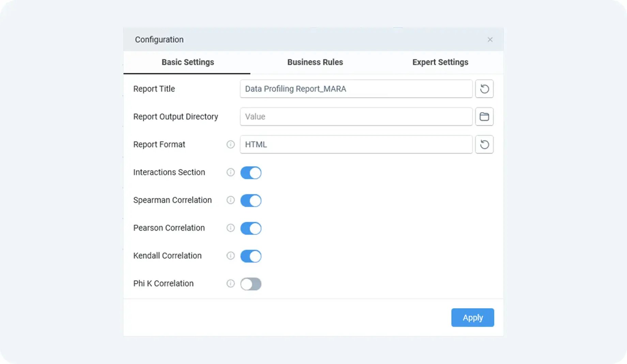The height and width of the screenshot is (364, 627).
Task: Disable the Interactions Section toggle
Action: (251, 173)
